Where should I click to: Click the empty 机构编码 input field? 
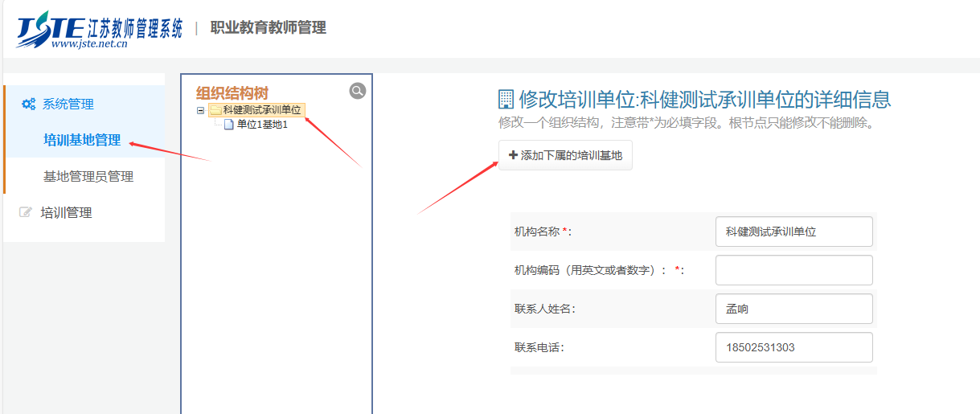click(x=793, y=270)
